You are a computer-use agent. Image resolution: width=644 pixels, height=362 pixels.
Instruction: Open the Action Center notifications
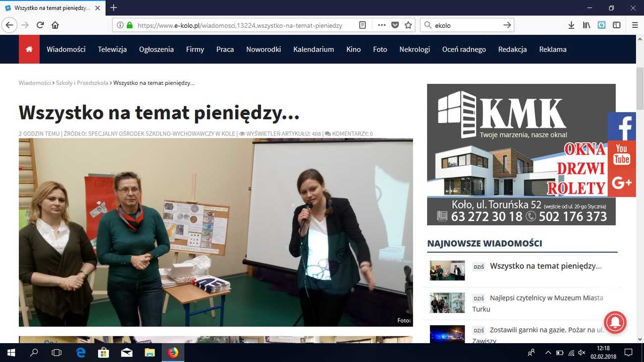(x=629, y=353)
